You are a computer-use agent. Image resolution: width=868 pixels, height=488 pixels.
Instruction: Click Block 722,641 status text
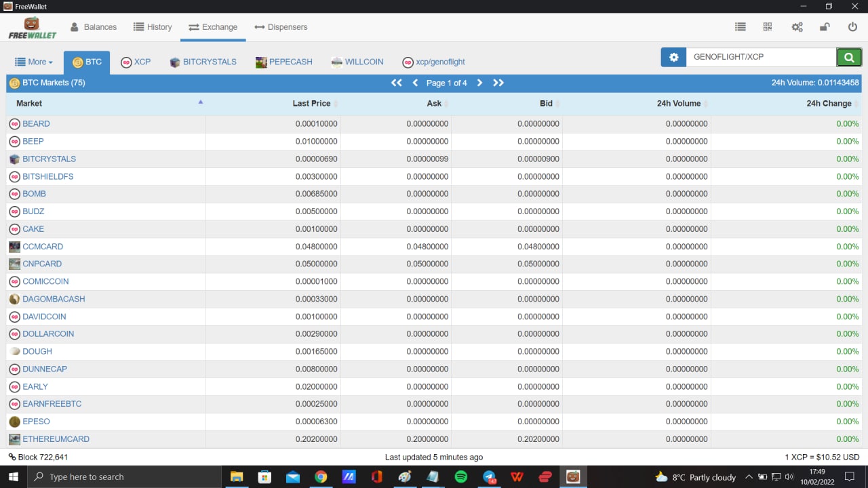[43, 457]
